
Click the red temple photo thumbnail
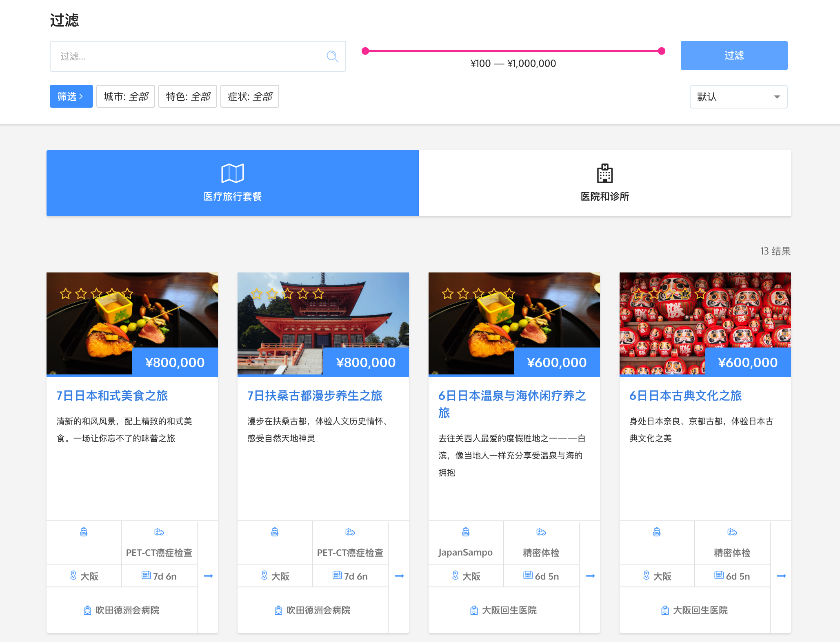click(x=323, y=323)
